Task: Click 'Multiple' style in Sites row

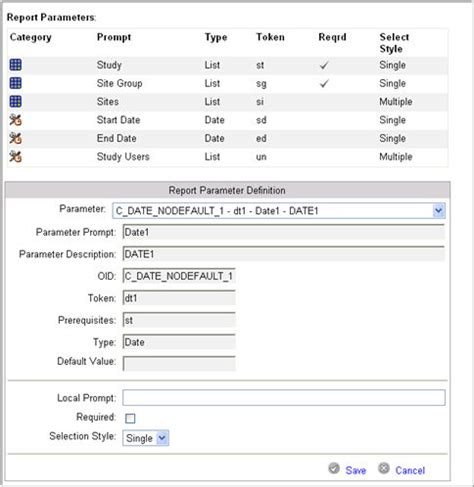Action: pos(396,102)
